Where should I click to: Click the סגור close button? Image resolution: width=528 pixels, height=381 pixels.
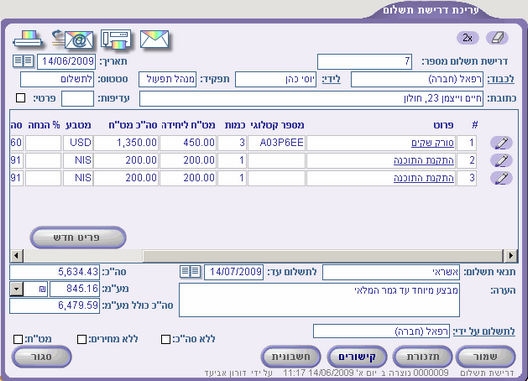(42, 356)
